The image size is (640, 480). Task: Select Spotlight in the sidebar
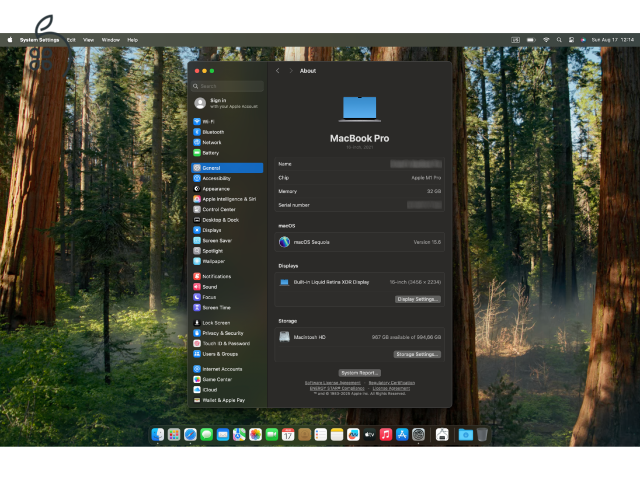point(227,251)
